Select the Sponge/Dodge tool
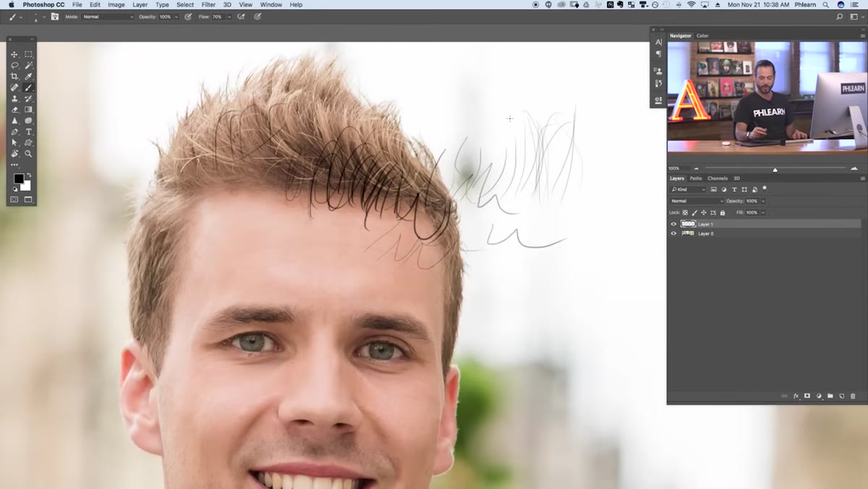The image size is (868, 489). click(x=29, y=121)
